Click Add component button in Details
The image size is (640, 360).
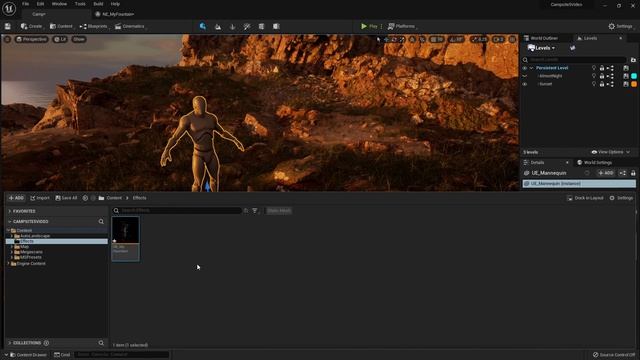point(606,173)
